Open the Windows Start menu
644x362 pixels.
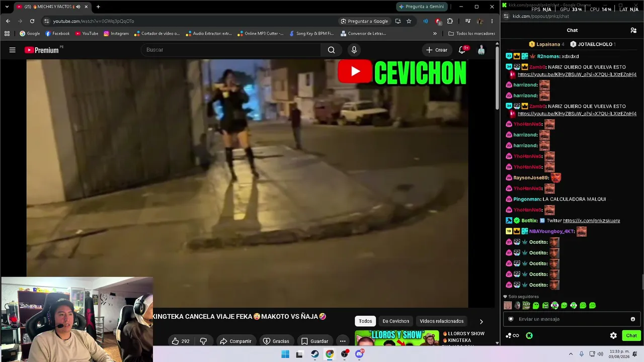coord(285,354)
